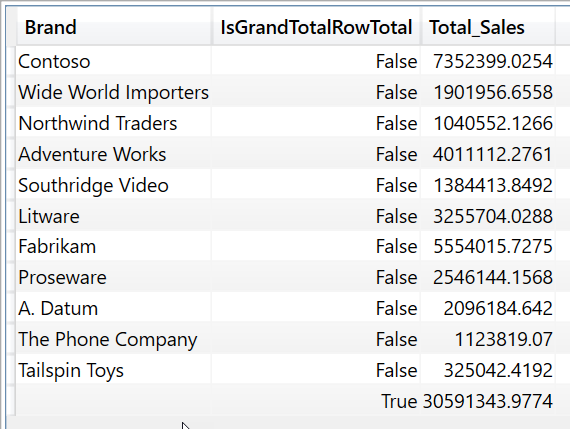The height and width of the screenshot is (429, 570).
Task: Click the IsGrandTotalRowTotal column header
Action: pyautogui.click(x=316, y=27)
